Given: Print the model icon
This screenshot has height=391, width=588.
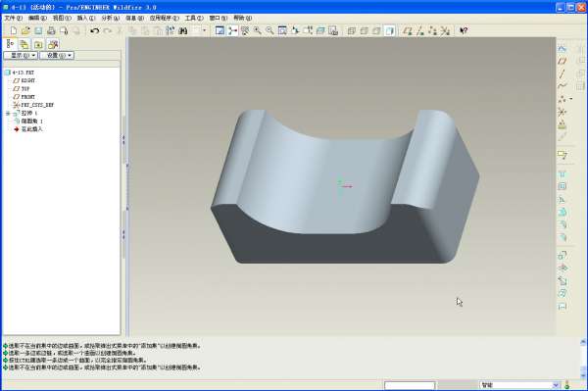Looking at the screenshot, I should click(51, 30).
